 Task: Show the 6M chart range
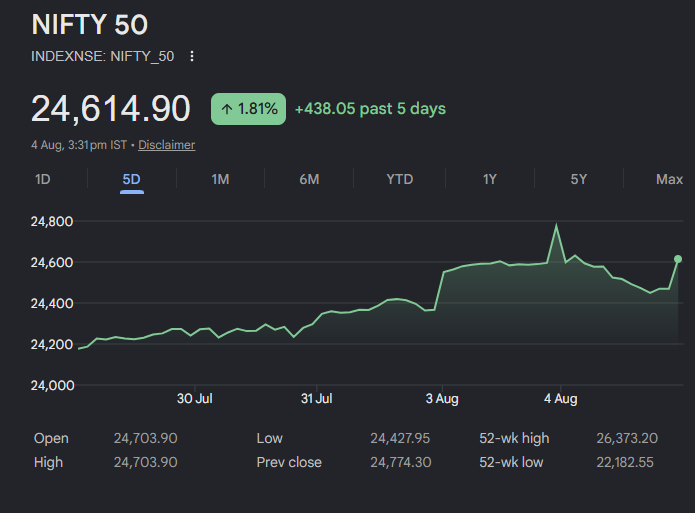click(x=309, y=179)
